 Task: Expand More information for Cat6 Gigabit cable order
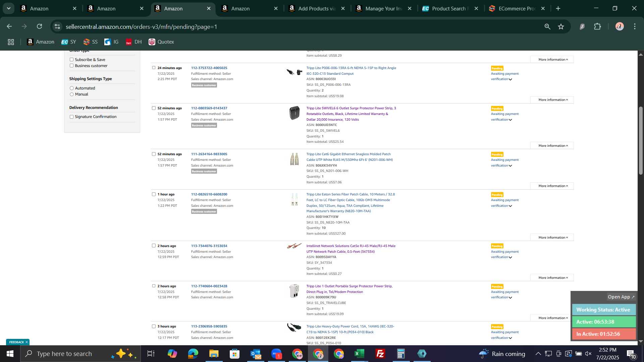(x=552, y=186)
